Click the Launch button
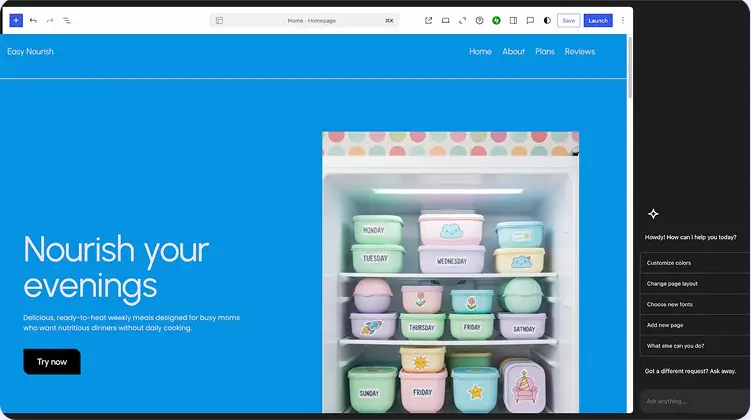751x420 pixels. click(x=598, y=20)
